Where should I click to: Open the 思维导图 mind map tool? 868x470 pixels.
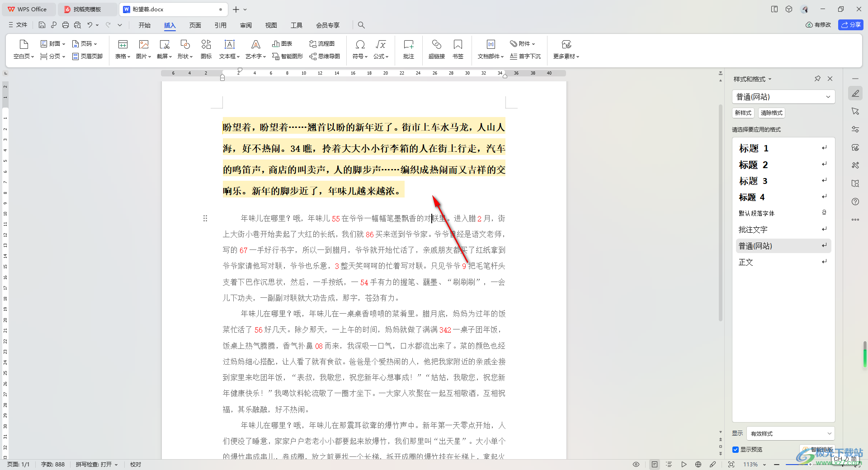click(x=325, y=56)
